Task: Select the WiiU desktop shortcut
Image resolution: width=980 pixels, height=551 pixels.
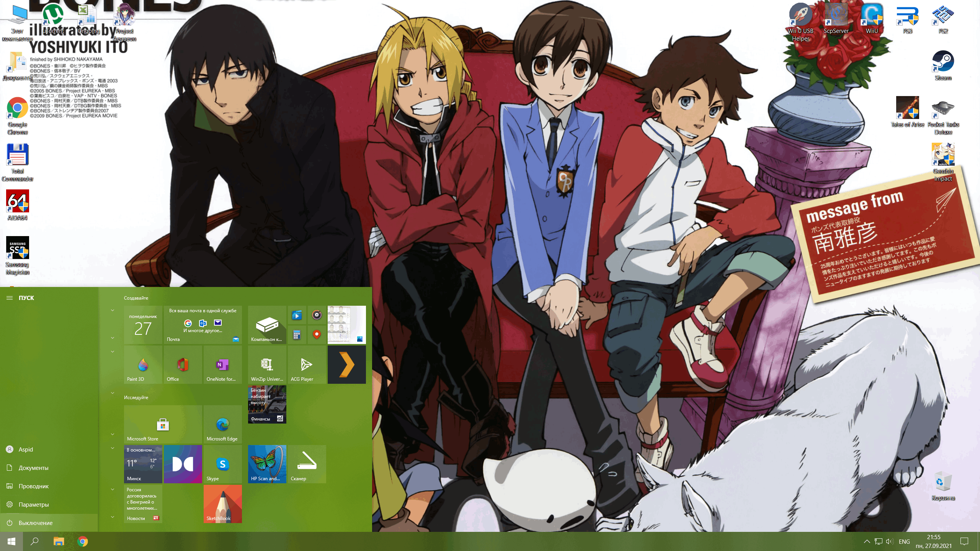Action: pyautogui.click(x=872, y=19)
